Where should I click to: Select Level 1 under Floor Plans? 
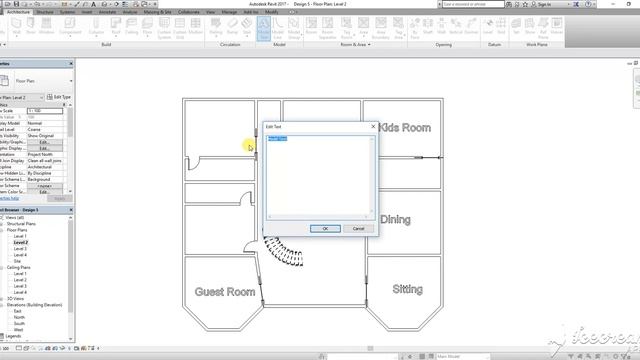point(20,236)
